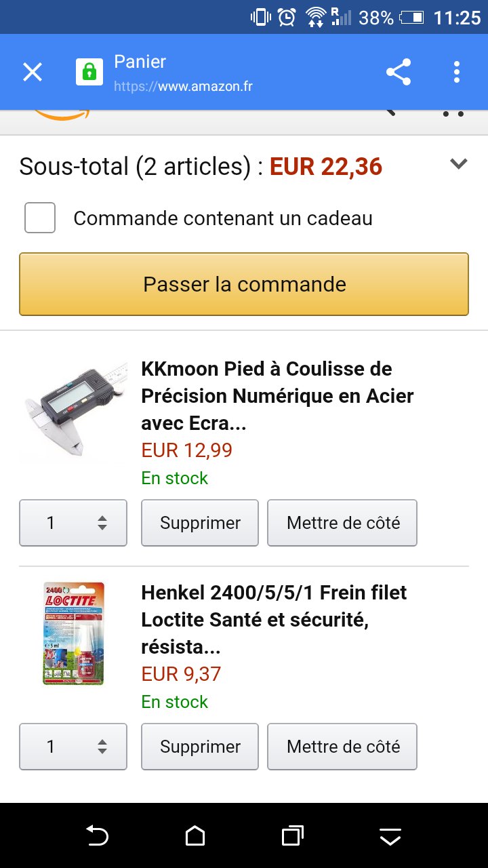Set Loctite aside via 'Mettre de côté'
488x868 pixels.
tap(342, 747)
